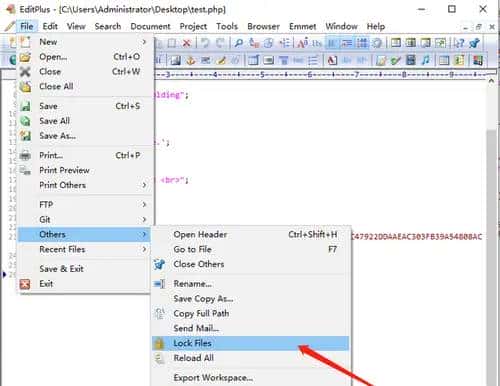Screen dimensions: 500x386
Task: Select Go to File in the submenu
Action: (x=250, y=249)
